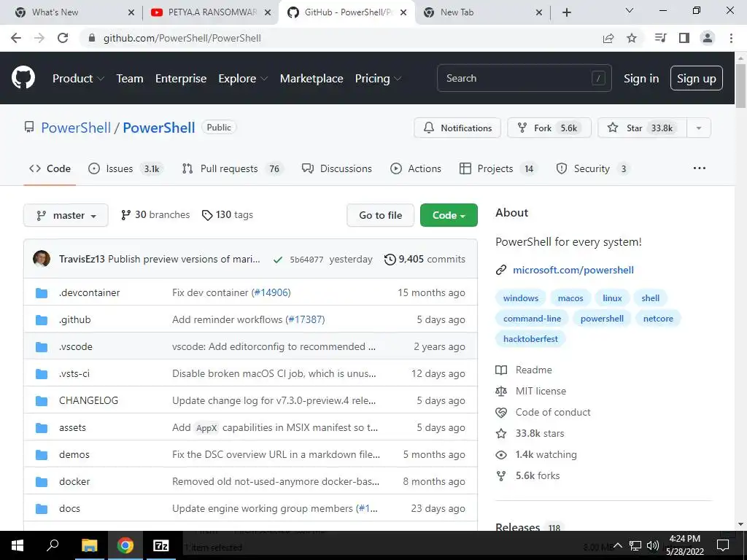This screenshot has width=747, height=560.
Task: Open the Chrome side panel icon
Action: [684, 38]
